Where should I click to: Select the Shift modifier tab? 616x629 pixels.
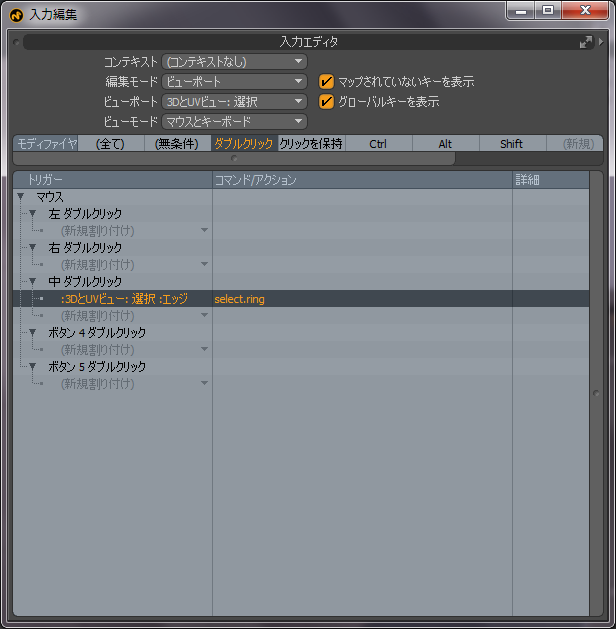tap(512, 144)
